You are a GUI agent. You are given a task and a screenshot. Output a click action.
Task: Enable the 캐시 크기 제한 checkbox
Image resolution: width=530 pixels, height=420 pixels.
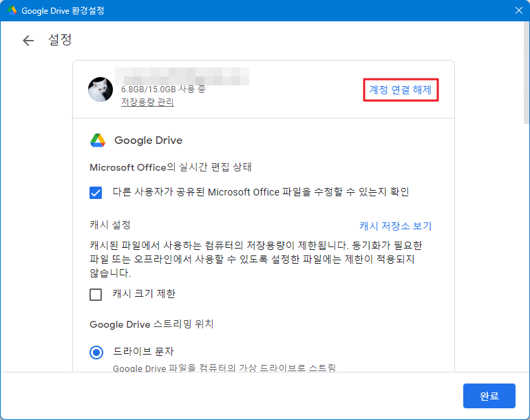coord(96,294)
